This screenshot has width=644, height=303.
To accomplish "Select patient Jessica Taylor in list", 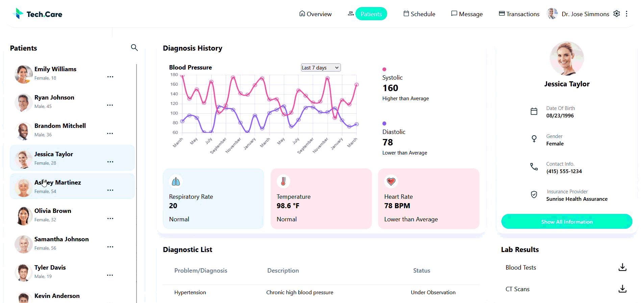I will pyautogui.click(x=72, y=158).
